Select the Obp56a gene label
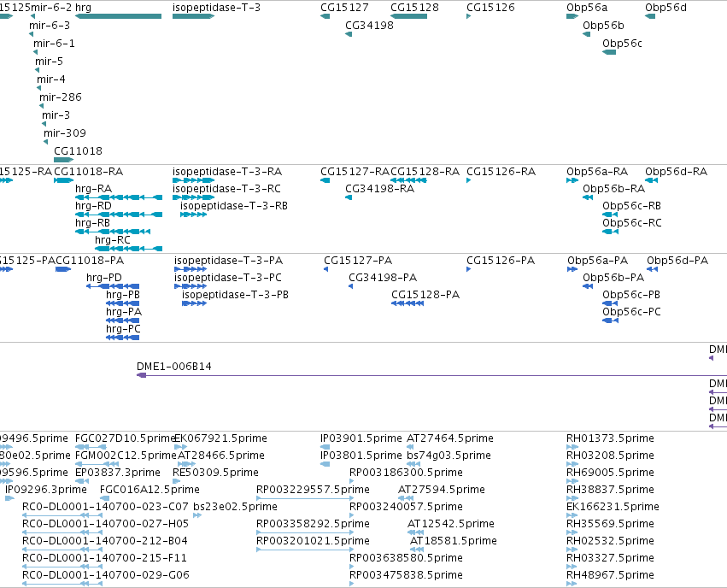Screen dimensions: 727x588 [x=587, y=8]
